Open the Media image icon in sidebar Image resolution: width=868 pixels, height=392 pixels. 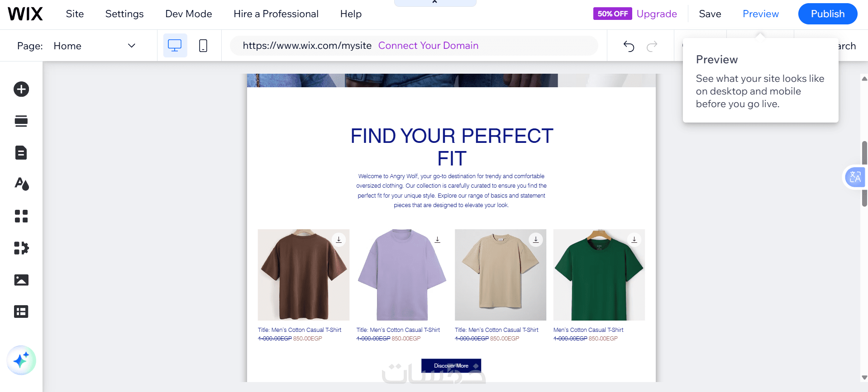pyautogui.click(x=21, y=280)
